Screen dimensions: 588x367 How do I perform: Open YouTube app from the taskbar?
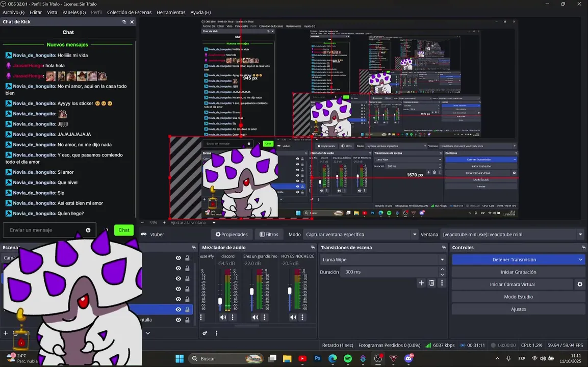tap(302, 358)
